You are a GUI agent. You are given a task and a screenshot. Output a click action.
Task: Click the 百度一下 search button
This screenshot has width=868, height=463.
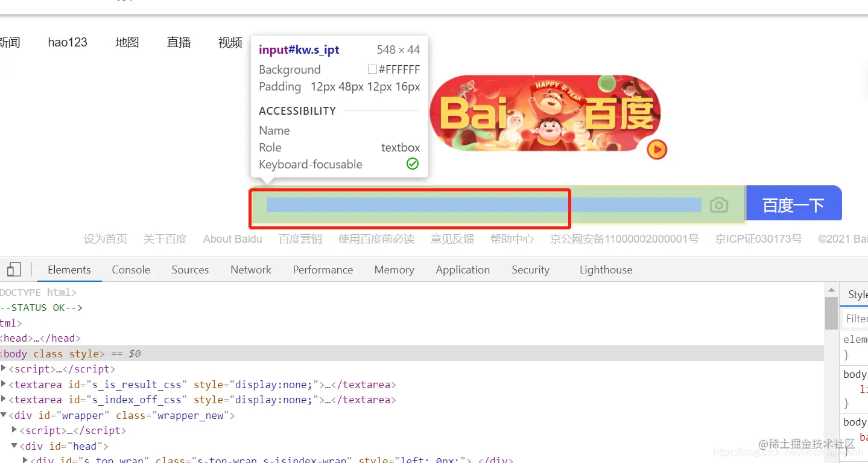pos(793,205)
